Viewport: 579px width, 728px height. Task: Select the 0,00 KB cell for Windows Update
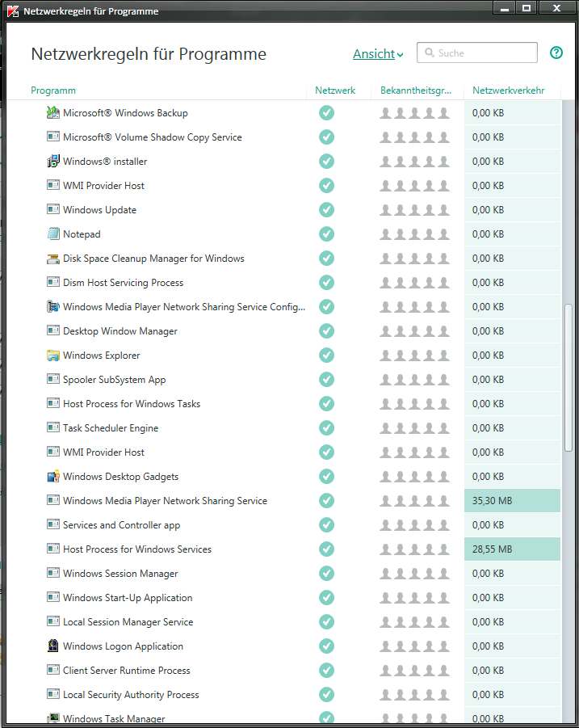512,210
